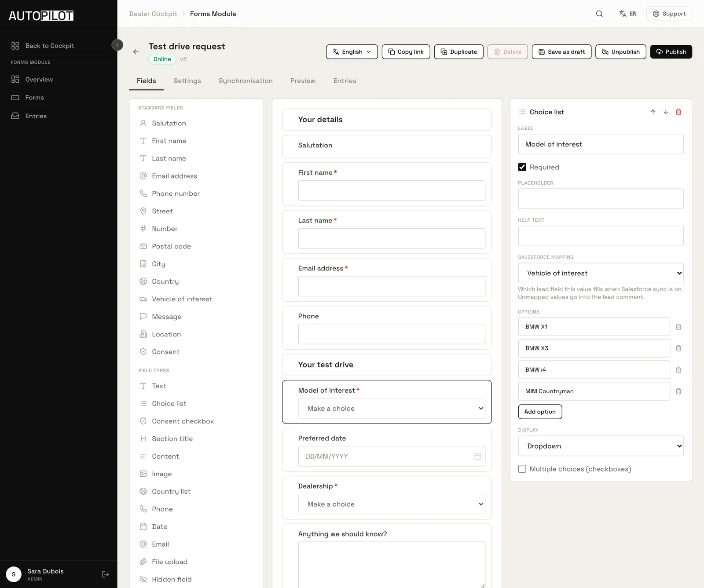The image size is (704, 588).
Task: Remove the MINI Countryman option
Action: point(678,391)
